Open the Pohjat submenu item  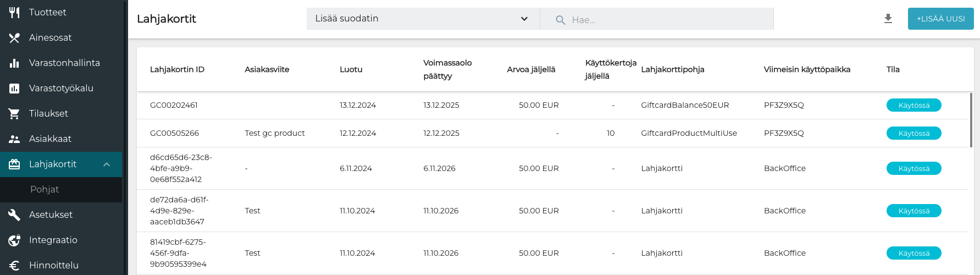pyautogui.click(x=45, y=189)
